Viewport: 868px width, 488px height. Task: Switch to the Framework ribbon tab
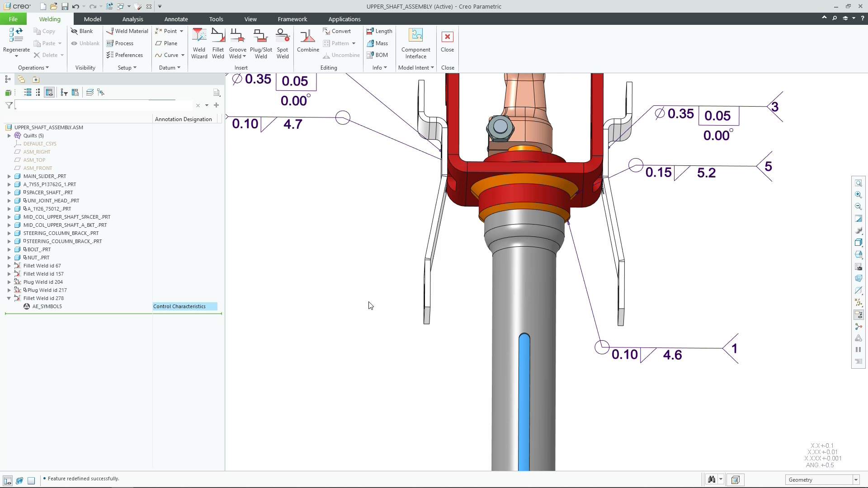click(292, 19)
